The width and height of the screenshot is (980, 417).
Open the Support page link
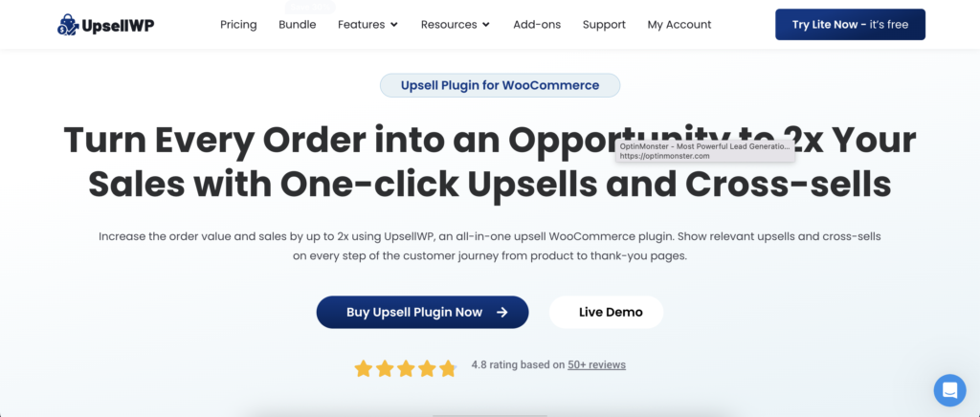point(604,24)
